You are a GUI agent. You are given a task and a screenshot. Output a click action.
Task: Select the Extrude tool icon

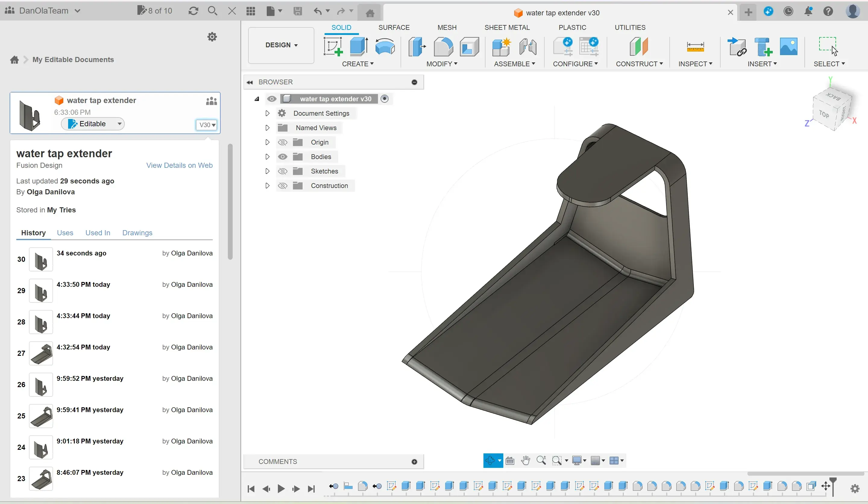tap(359, 46)
